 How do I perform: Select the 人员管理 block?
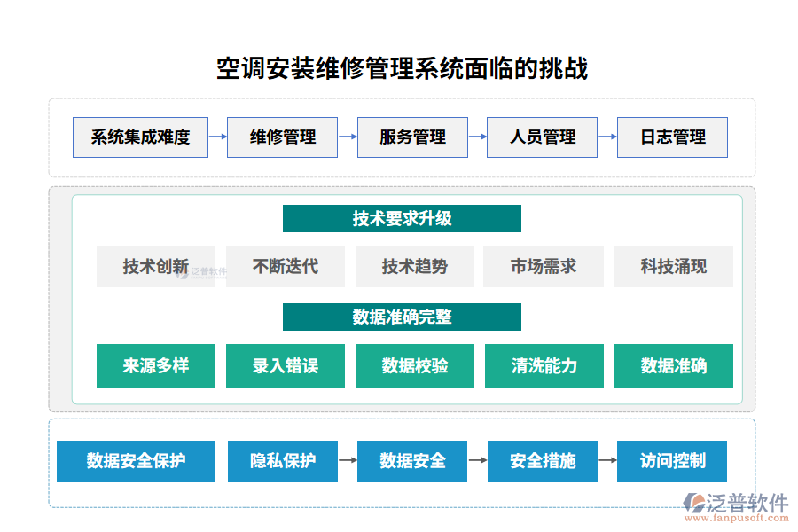click(542, 137)
